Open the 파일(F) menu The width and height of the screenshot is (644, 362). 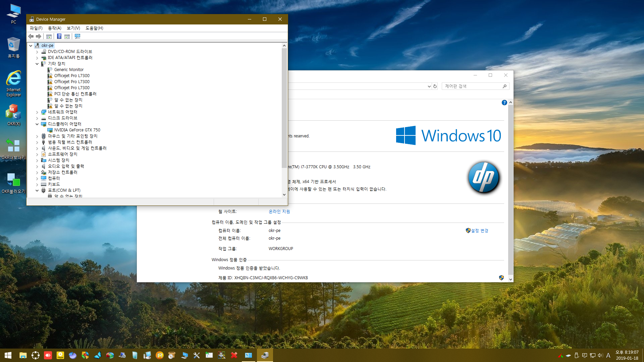click(36, 28)
